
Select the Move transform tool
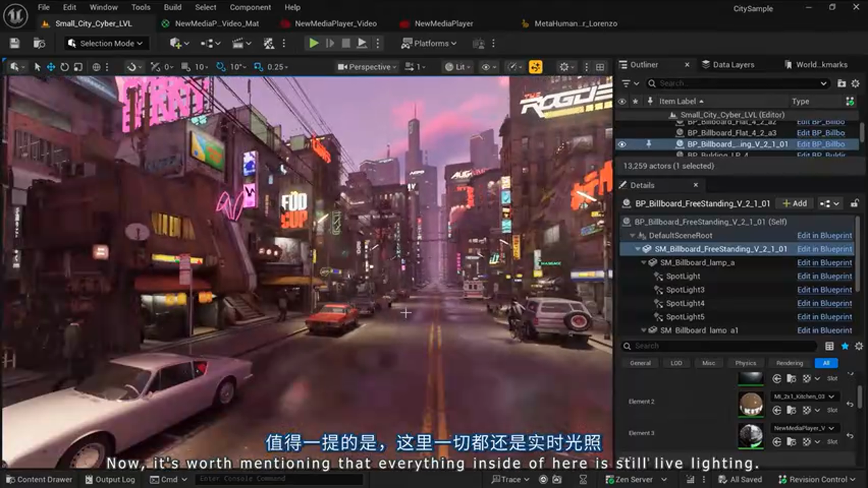(51, 67)
